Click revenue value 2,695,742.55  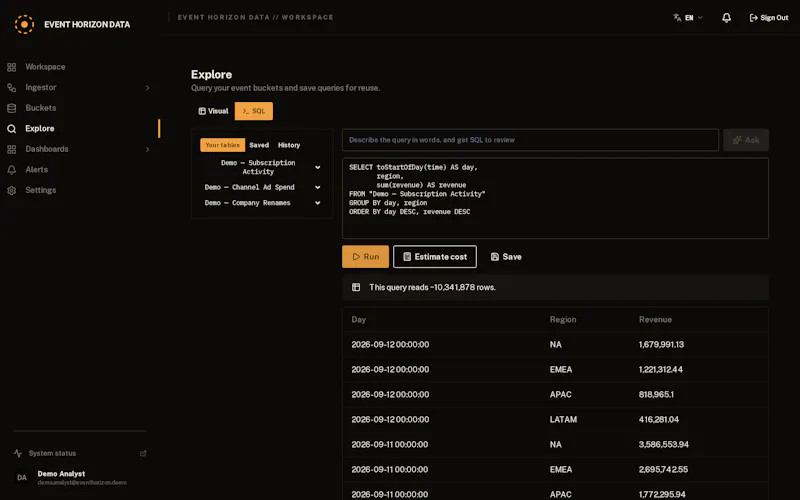[663, 469]
